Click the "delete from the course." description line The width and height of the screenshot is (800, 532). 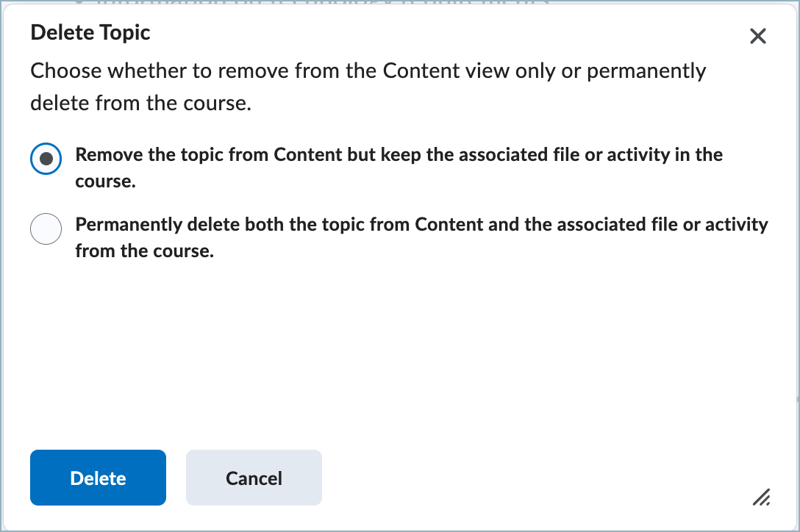[140, 104]
